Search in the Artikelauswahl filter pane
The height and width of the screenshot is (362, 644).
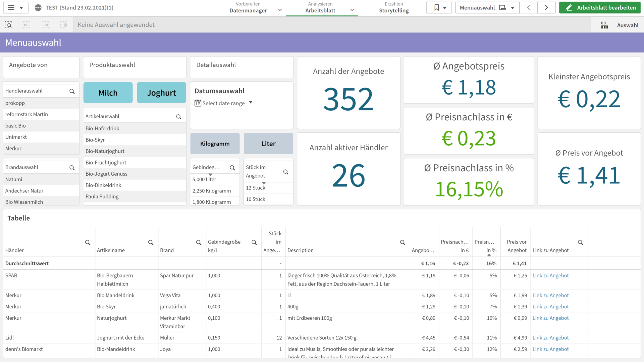pyautogui.click(x=179, y=117)
